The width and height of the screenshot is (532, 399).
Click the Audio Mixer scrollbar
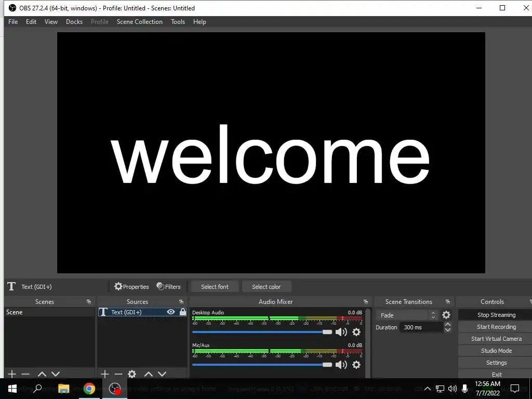coord(368,343)
